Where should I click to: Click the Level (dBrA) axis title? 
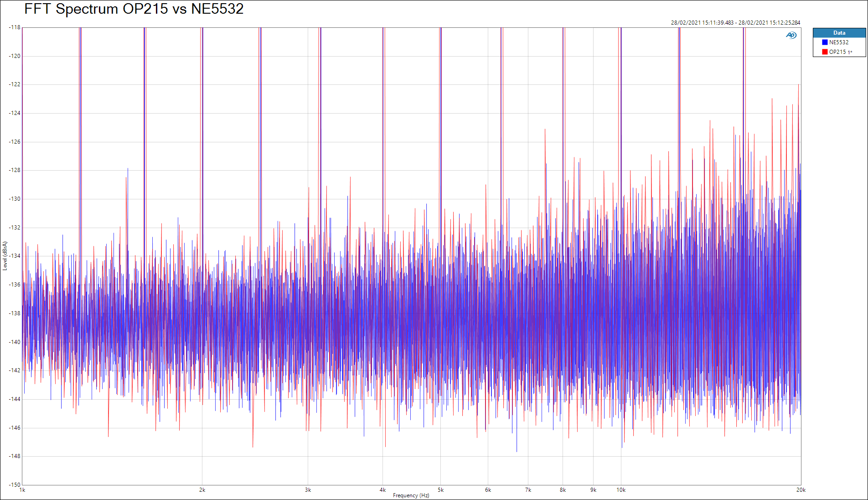click(5, 256)
